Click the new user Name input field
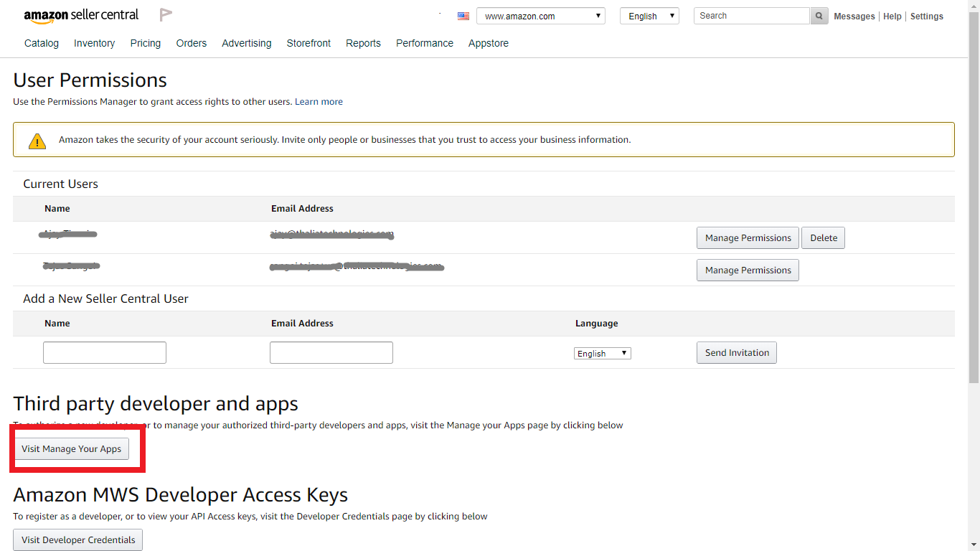Viewport: 980px width, 551px height. click(x=105, y=353)
